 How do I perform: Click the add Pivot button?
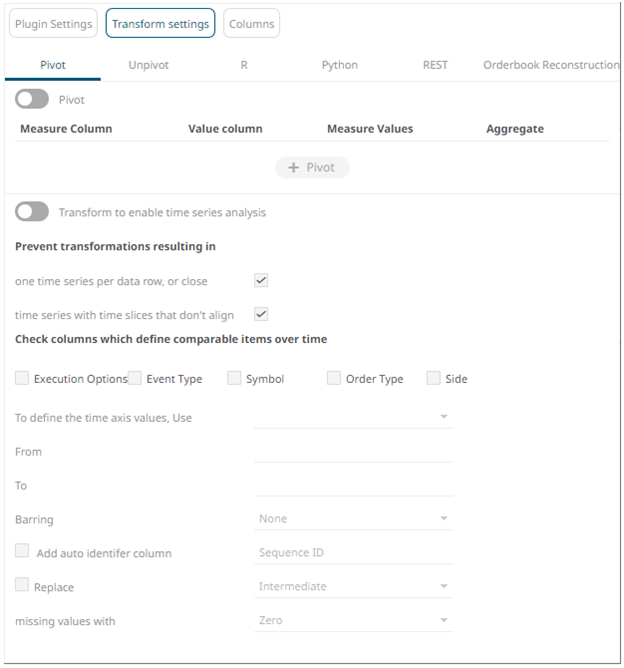(312, 167)
